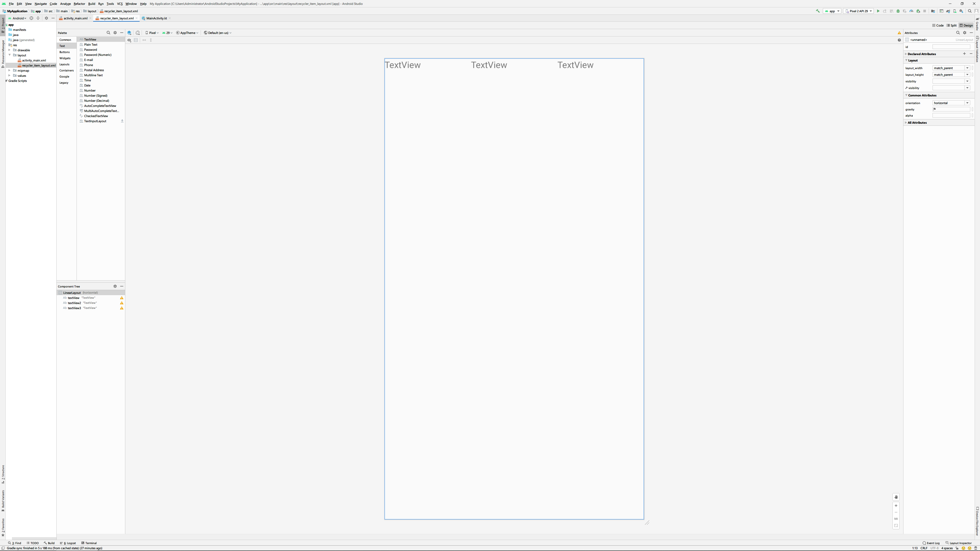This screenshot has width=980, height=551.
Task: Select the Widgets palette category
Action: [65, 58]
